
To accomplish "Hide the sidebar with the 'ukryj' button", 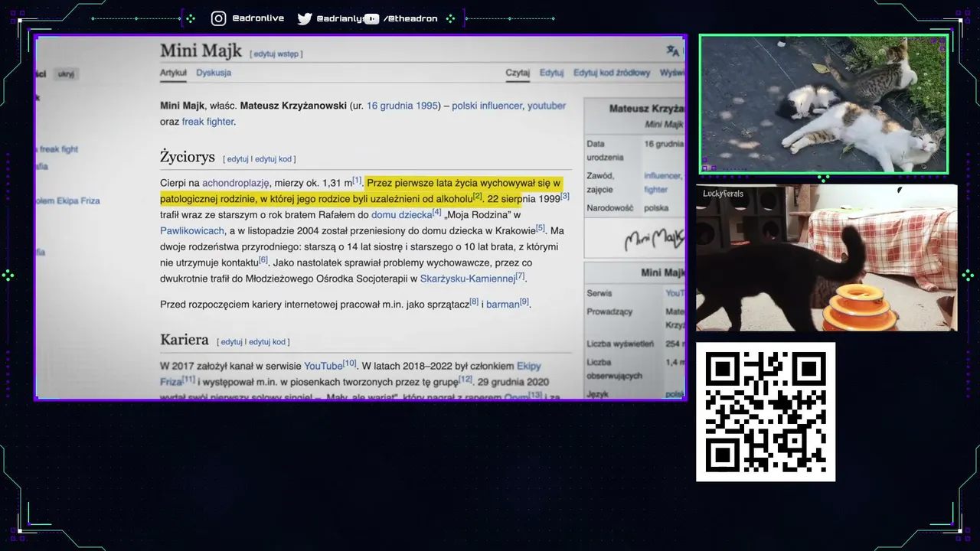I will click(x=67, y=74).
